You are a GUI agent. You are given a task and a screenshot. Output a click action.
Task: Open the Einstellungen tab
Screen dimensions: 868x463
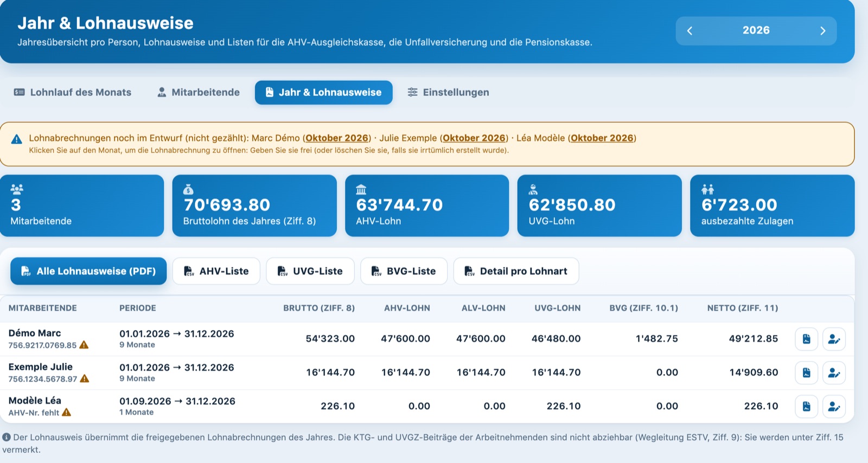pyautogui.click(x=449, y=92)
